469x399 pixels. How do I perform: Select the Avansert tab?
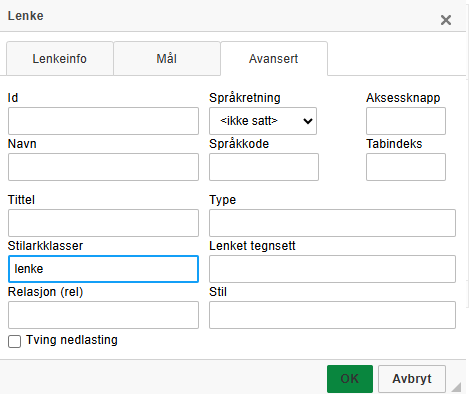click(x=274, y=59)
